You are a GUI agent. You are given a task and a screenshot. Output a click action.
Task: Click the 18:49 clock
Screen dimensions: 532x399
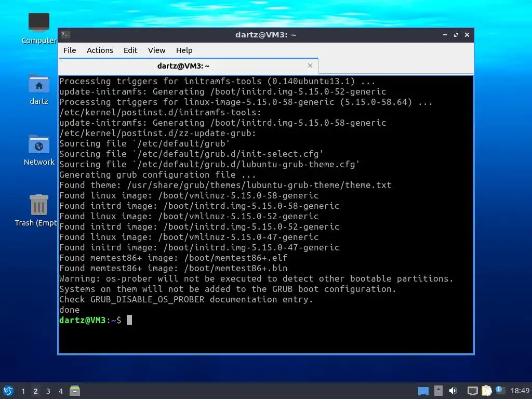pos(520,391)
